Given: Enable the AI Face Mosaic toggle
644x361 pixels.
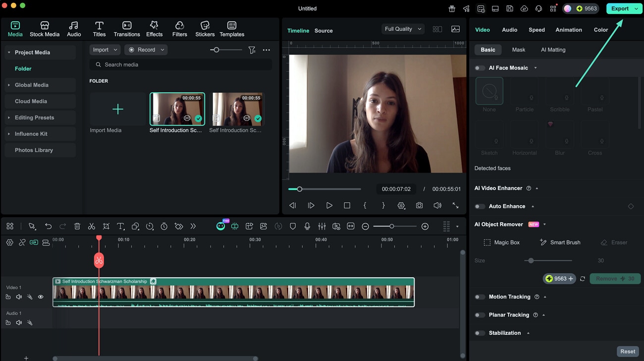Looking at the screenshot, I should pyautogui.click(x=480, y=68).
